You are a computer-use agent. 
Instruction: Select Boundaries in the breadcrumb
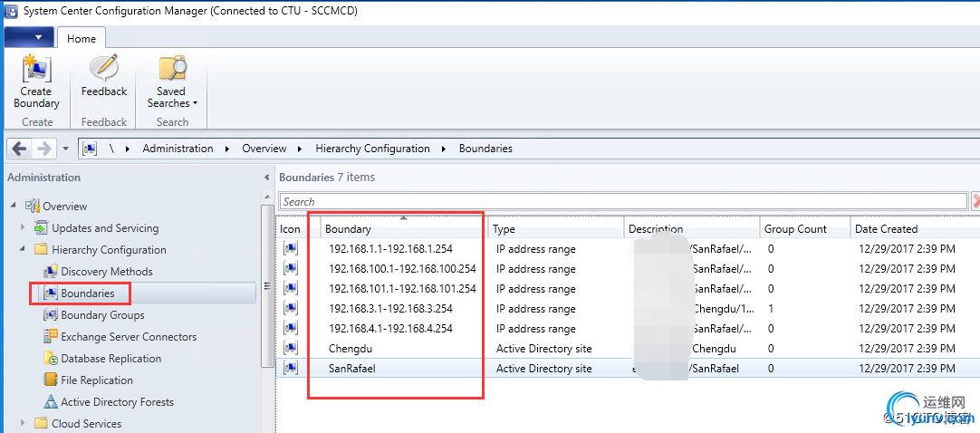pos(485,149)
